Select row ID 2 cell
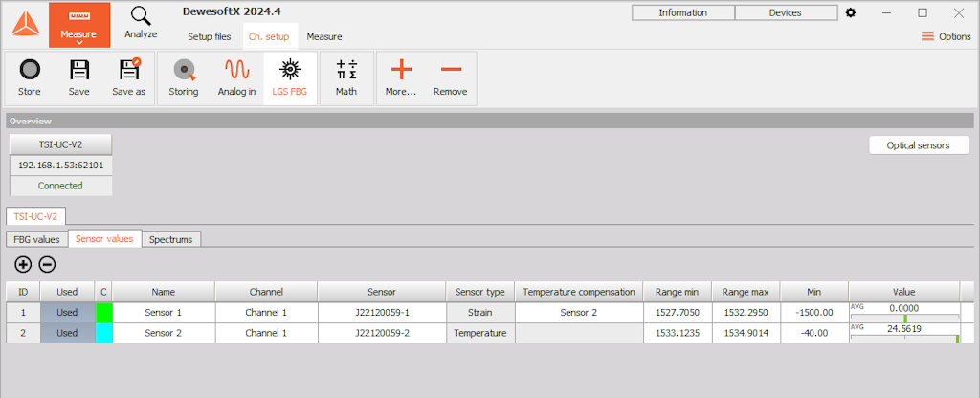Screen dimensions: 980x398 click(23, 333)
